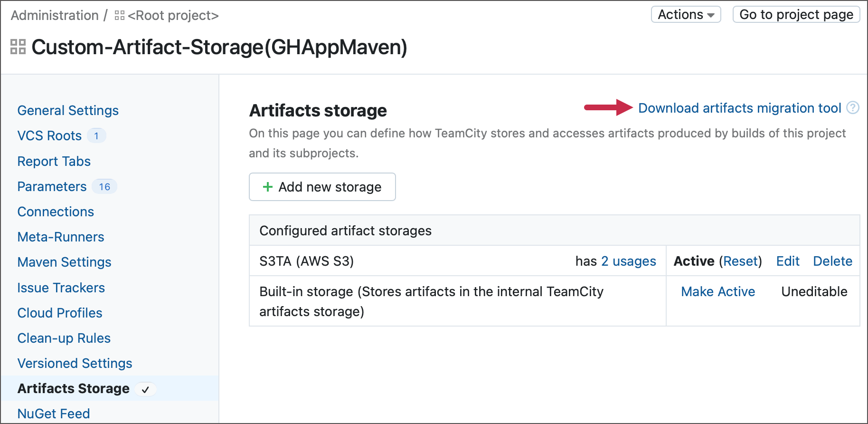Click the checkmark beside Artifacts Storage
The height and width of the screenshot is (424, 868).
click(146, 389)
